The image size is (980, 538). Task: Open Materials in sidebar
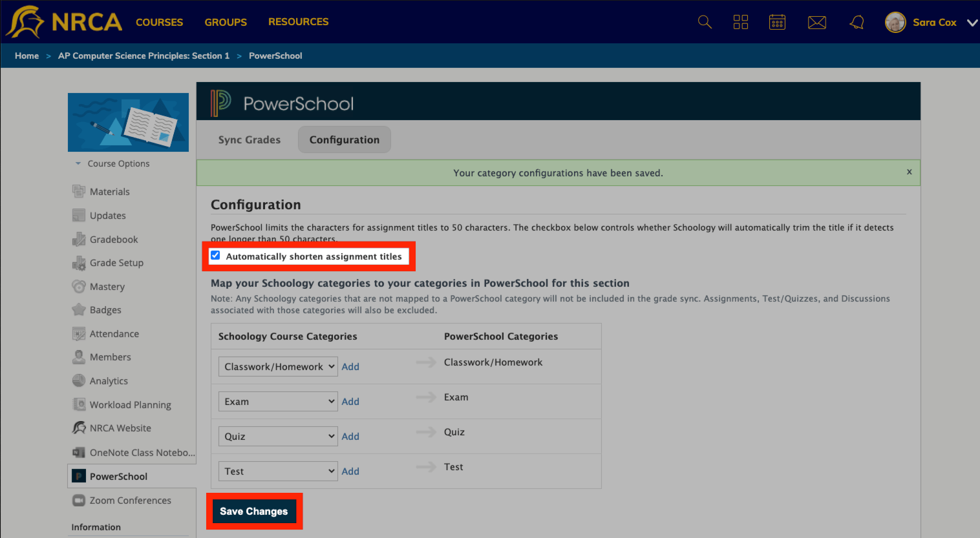[110, 191]
